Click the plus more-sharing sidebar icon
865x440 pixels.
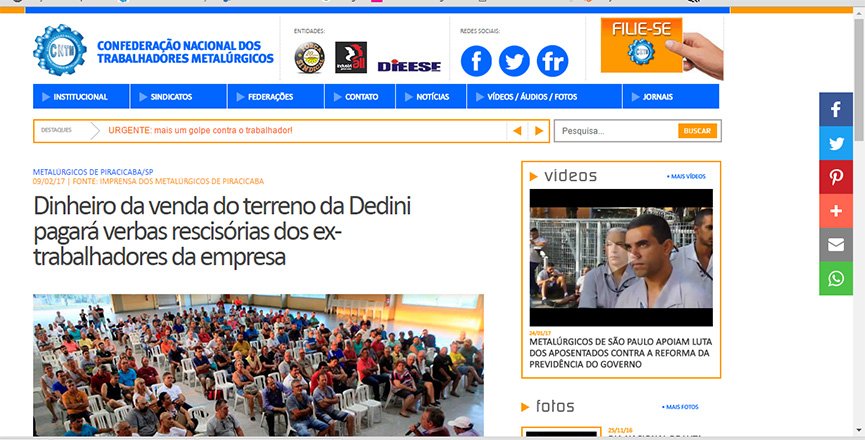836,211
